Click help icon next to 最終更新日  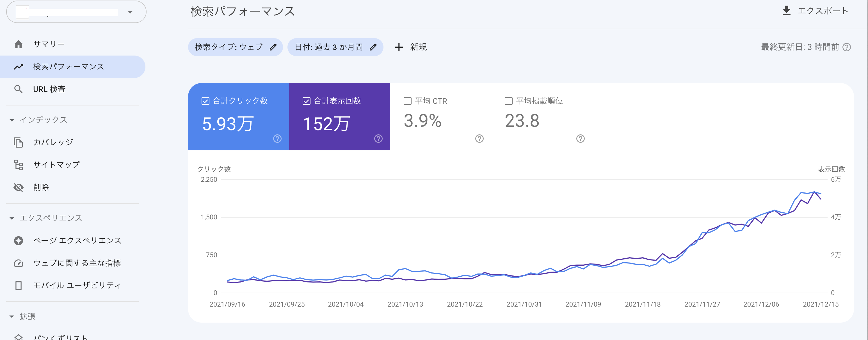846,47
